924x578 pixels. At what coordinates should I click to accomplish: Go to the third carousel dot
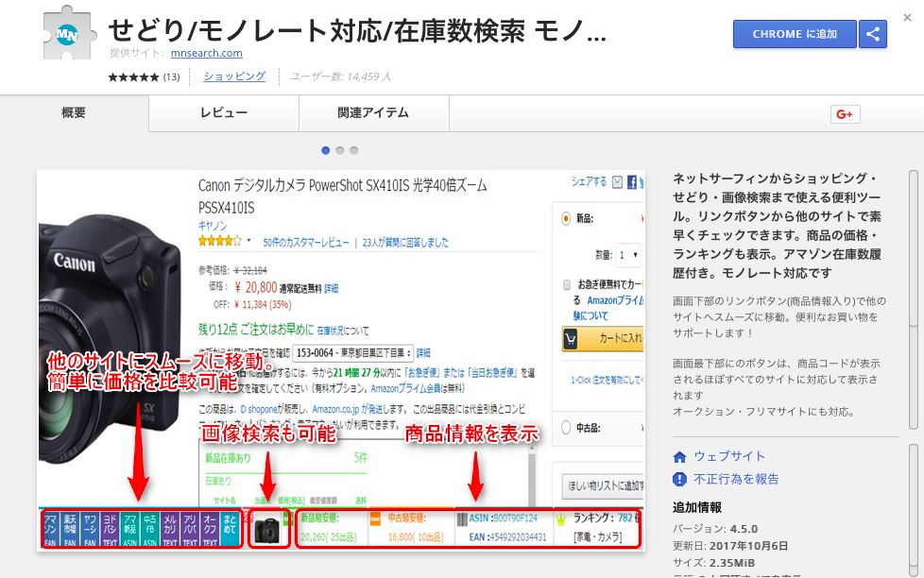click(x=353, y=150)
